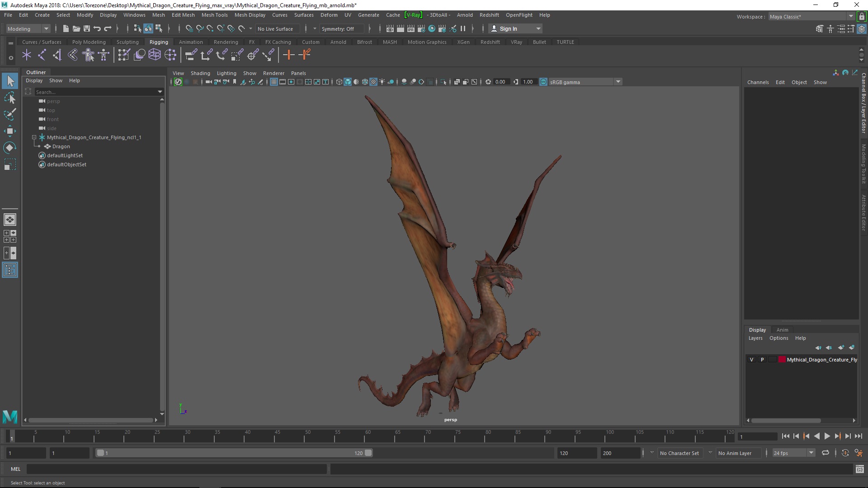Open the viewport Shading menu
The height and width of the screenshot is (488, 868).
tap(200, 73)
